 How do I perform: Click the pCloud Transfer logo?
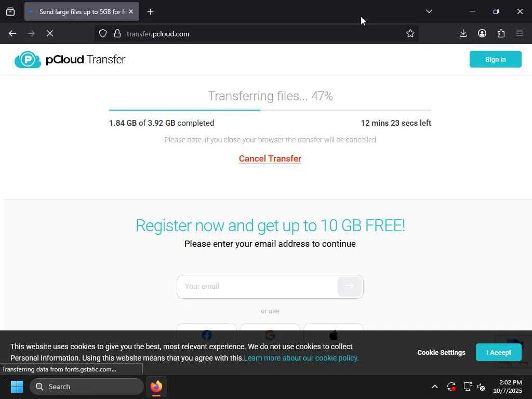tap(70, 59)
